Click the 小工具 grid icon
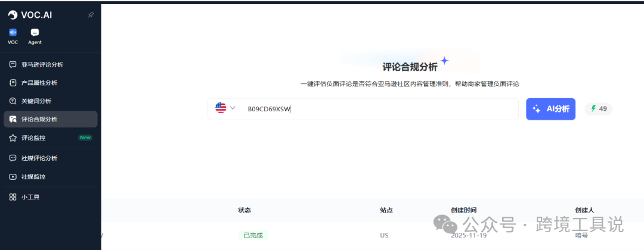Viewport: 644px width, 250px height. tap(13, 197)
